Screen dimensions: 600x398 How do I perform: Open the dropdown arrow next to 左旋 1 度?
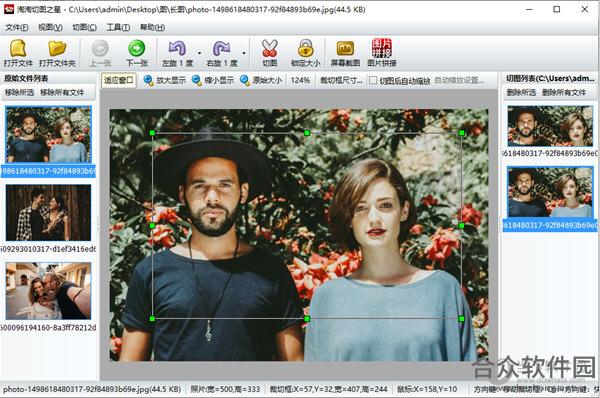[199, 53]
